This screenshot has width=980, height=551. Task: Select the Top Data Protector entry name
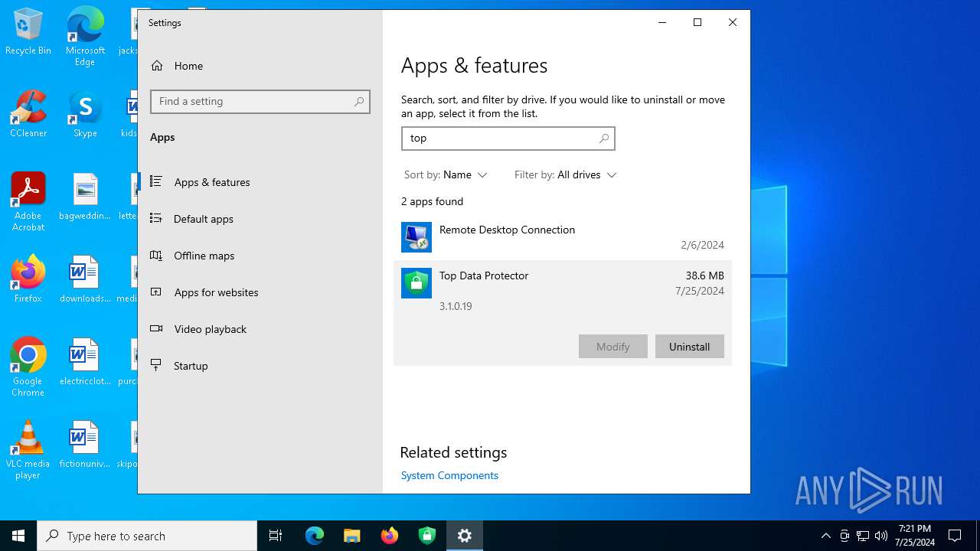tap(484, 275)
